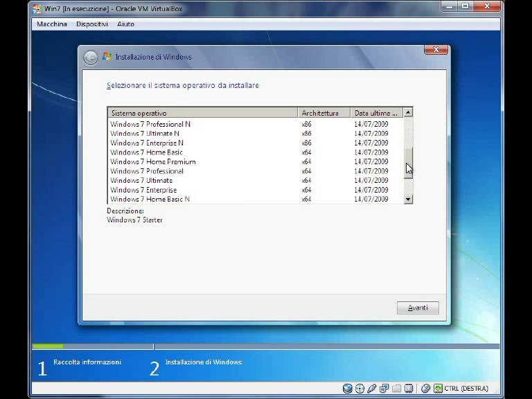Sort by the Data ultima column header

(x=377, y=113)
